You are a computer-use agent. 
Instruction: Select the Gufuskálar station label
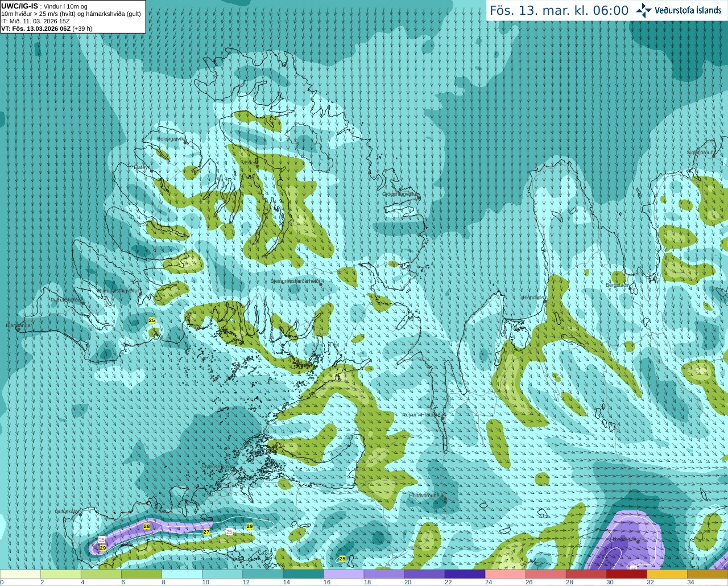point(67,511)
